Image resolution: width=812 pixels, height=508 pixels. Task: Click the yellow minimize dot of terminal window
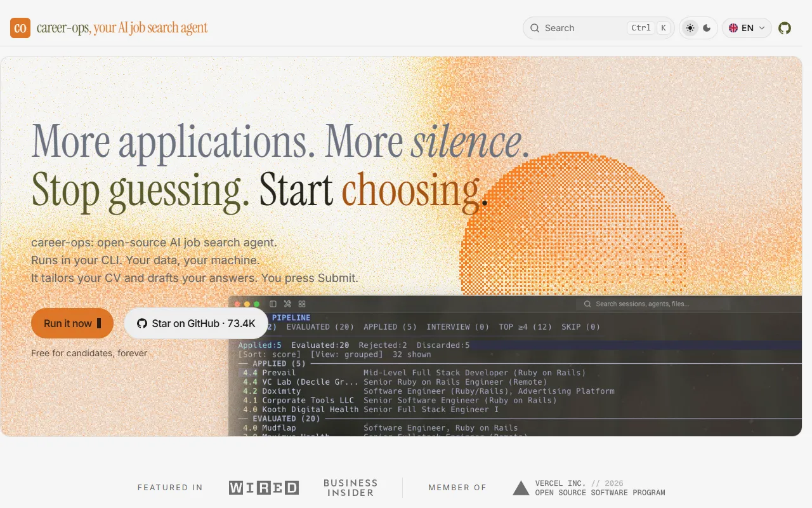[247, 304]
